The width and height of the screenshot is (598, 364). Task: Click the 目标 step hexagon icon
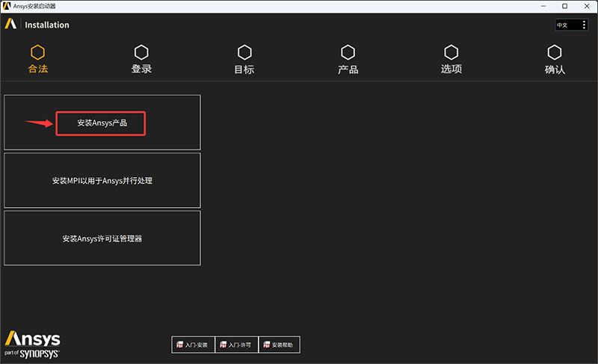pyautogui.click(x=244, y=52)
